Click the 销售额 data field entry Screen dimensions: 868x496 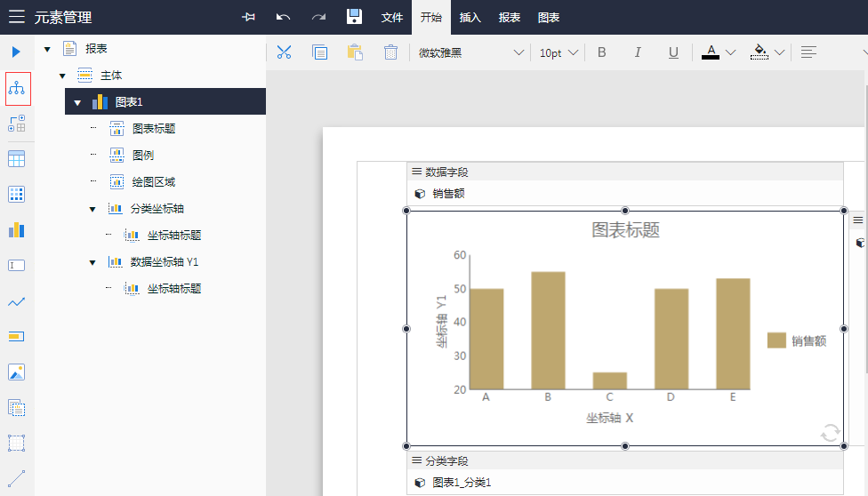[x=448, y=193]
